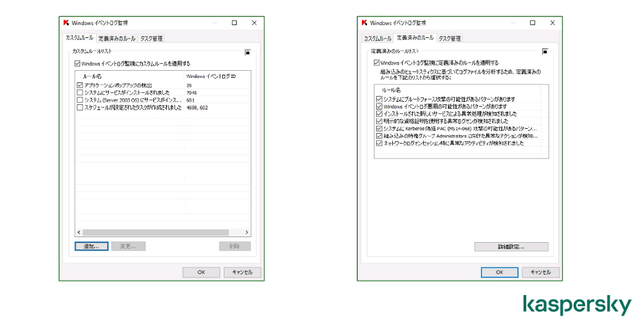Click キャンセル in the predefined rules window
The image size is (644, 322).
click(540, 272)
